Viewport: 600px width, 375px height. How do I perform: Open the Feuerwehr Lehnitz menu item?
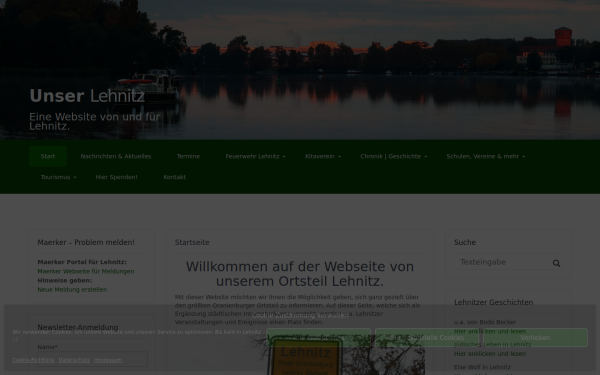252,156
